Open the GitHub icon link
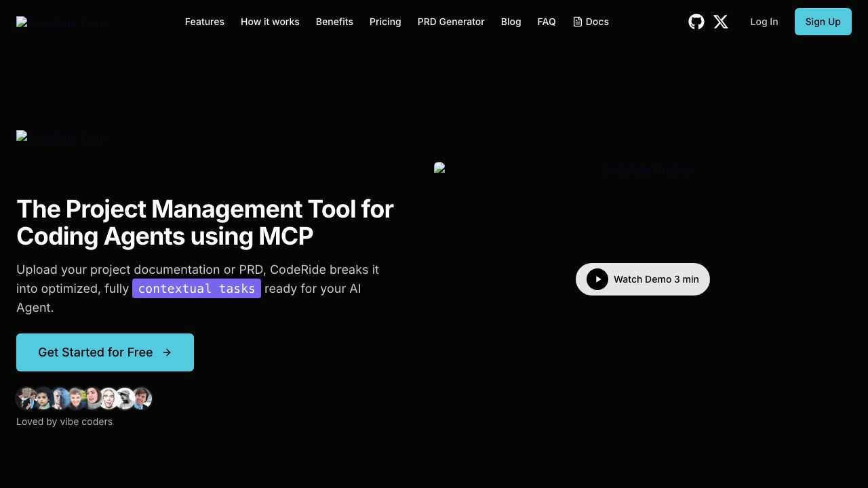This screenshot has width=868, height=488. (x=696, y=22)
